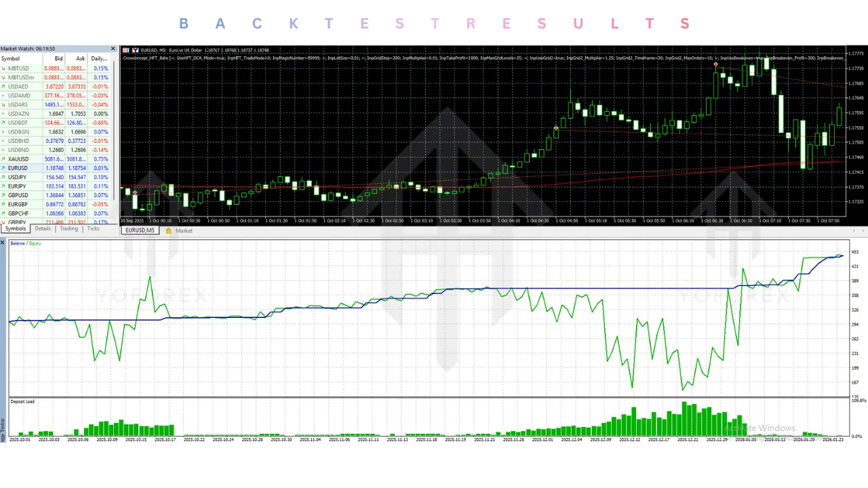
Task: Switch to the Market chart tab
Action: point(184,230)
